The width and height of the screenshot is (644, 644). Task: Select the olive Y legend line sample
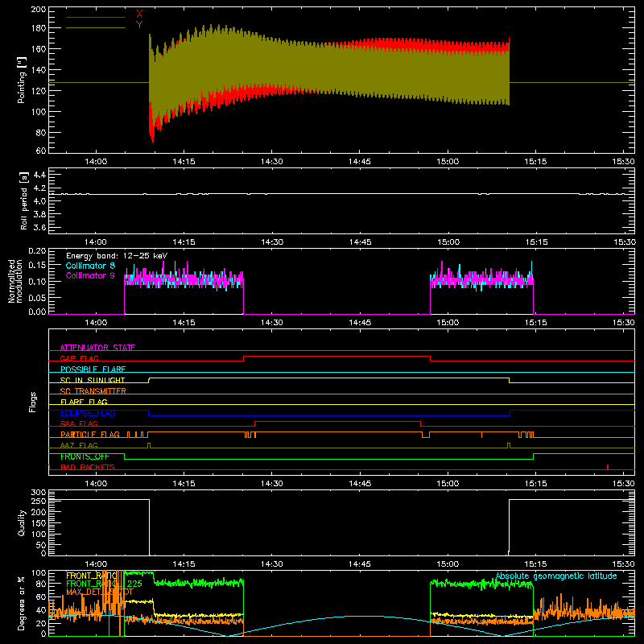pyautogui.click(x=96, y=27)
